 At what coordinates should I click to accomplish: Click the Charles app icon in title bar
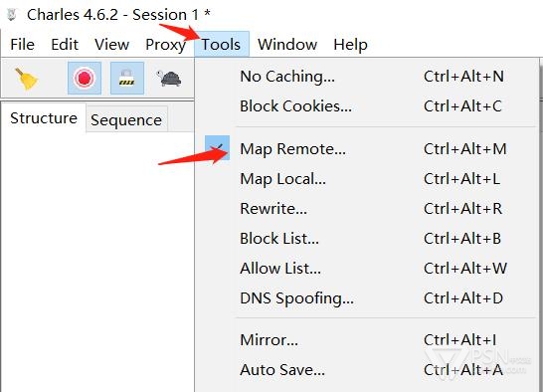pyautogui.click(x=12, y=15)
